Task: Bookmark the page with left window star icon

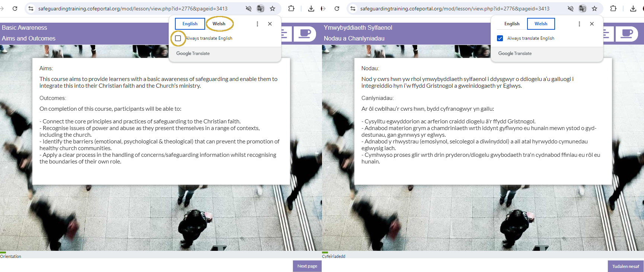Action: point(272,8)
